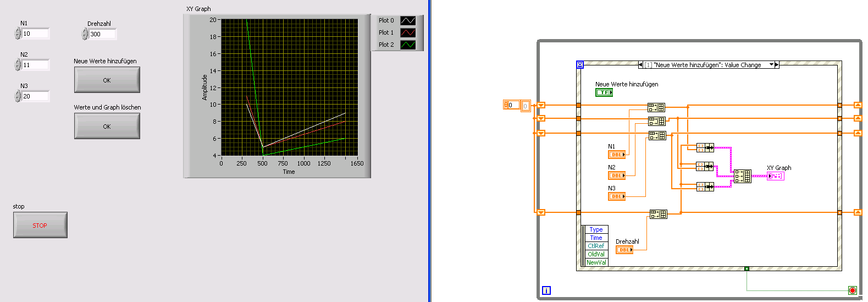Click the 20 y-axis maximum value
The height and width of the screenshot is (302, 868).
coord(213,20)
